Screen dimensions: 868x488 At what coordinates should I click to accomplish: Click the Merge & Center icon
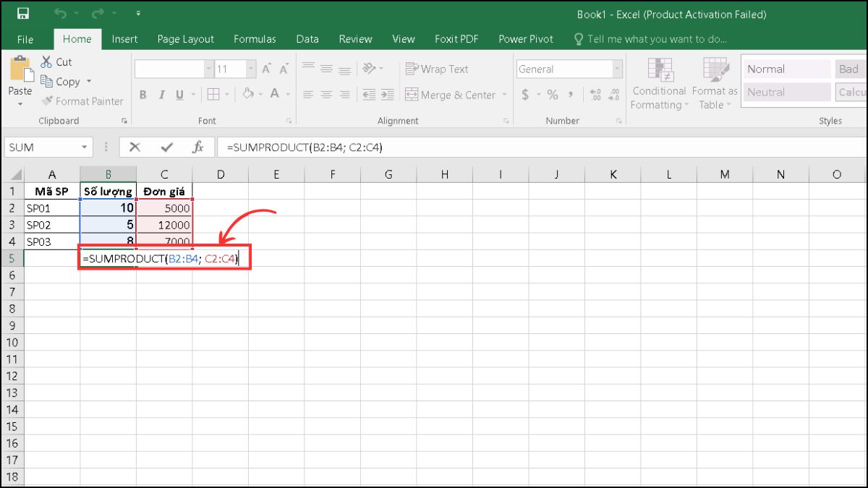tap(411, 95)
